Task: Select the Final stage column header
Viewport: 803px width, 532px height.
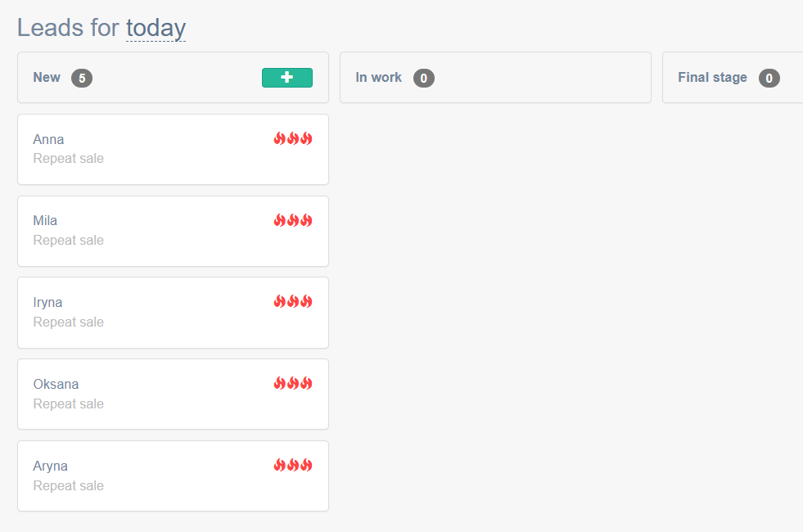Action: point(733,77)
